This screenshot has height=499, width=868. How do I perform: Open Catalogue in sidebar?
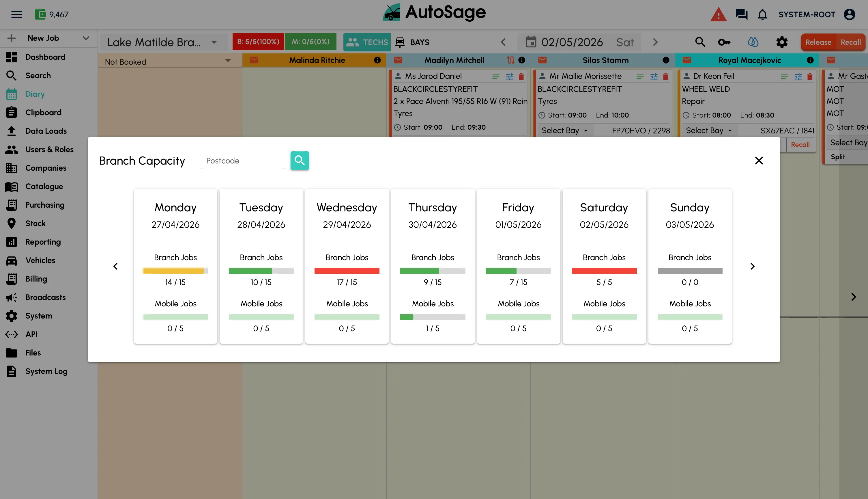tap(44, 187)
